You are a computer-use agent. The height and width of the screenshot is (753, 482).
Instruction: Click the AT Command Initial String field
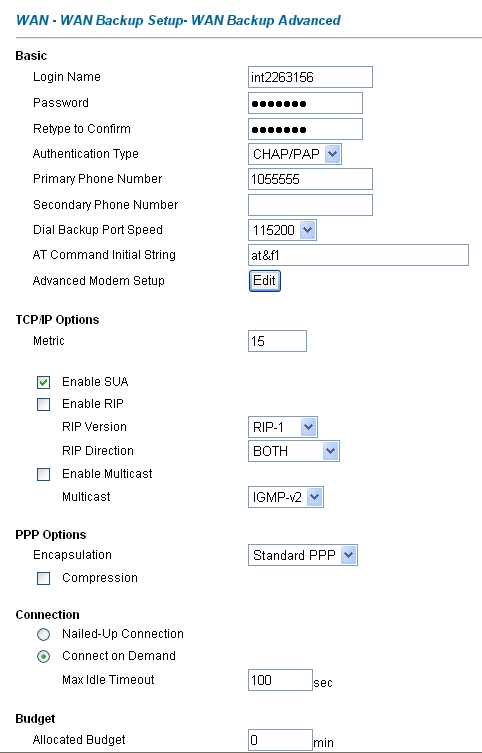point(358,255)
